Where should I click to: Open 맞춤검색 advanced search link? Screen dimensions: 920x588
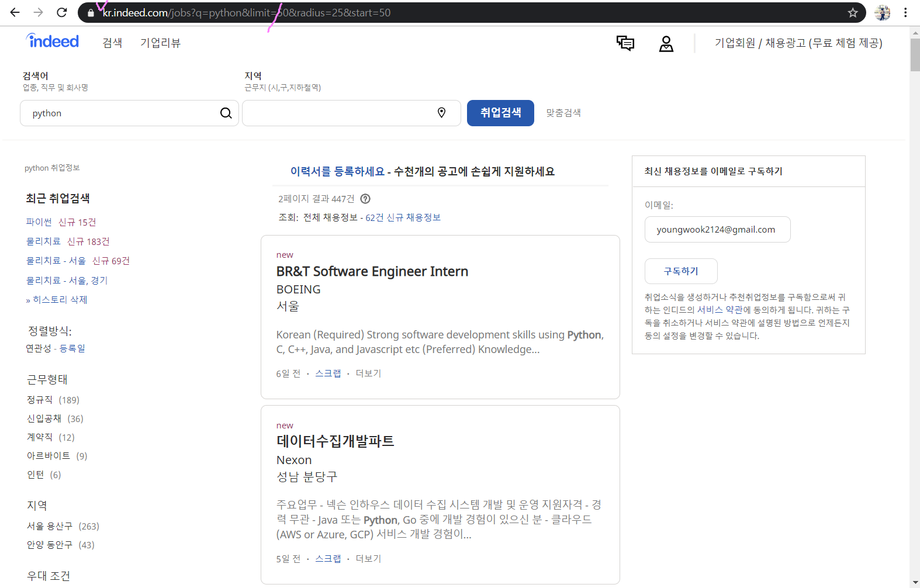click(x=563, y=113)
